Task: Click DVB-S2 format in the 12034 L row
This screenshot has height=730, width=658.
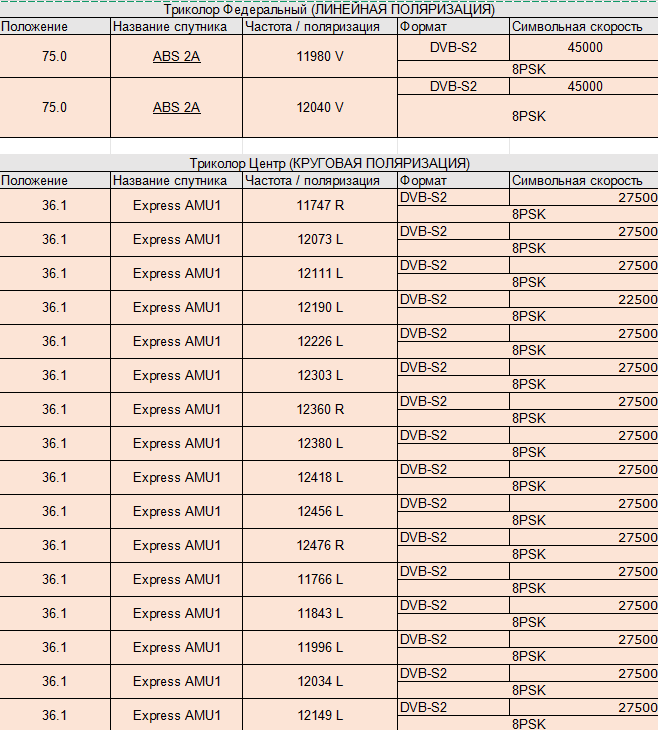Action: coord(453,673)
